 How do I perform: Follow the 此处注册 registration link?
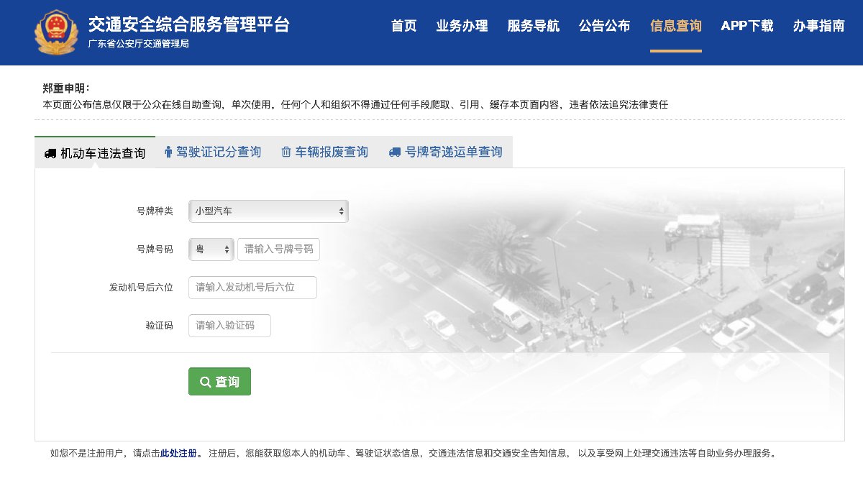point(178,454)
